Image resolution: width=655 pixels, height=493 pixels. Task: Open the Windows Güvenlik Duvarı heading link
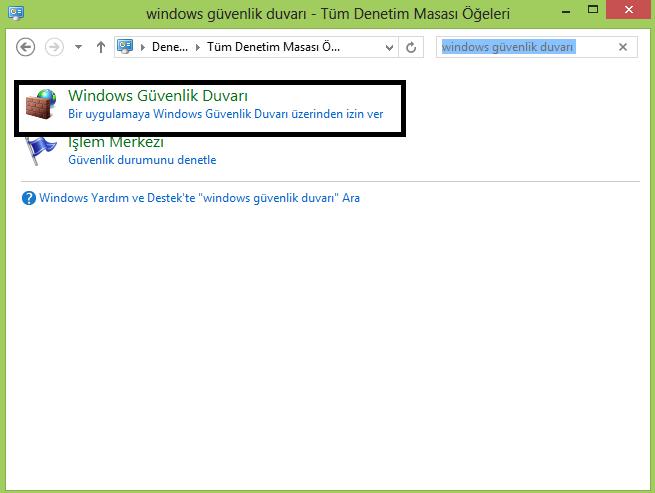158,96
